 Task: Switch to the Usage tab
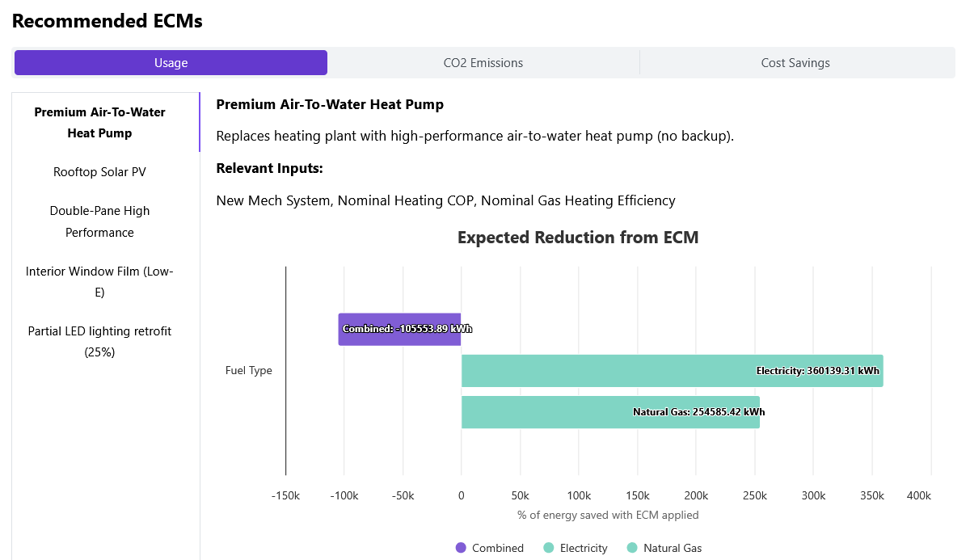coord(171,63)
